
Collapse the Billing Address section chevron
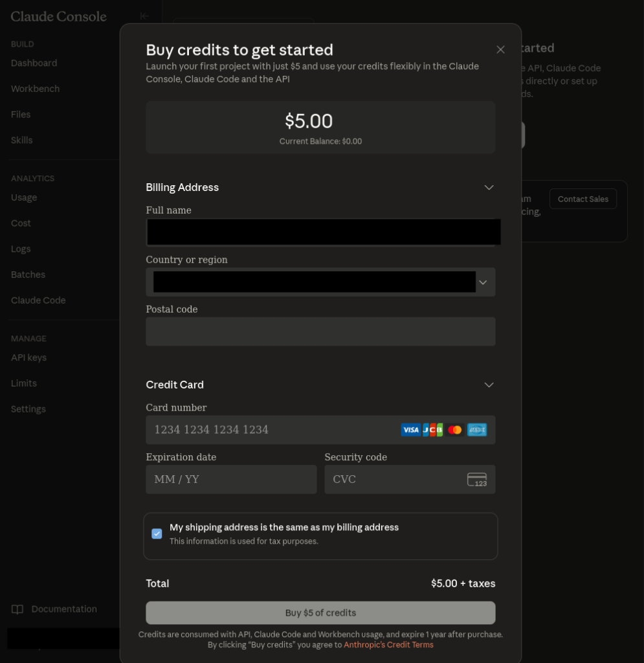489,188
